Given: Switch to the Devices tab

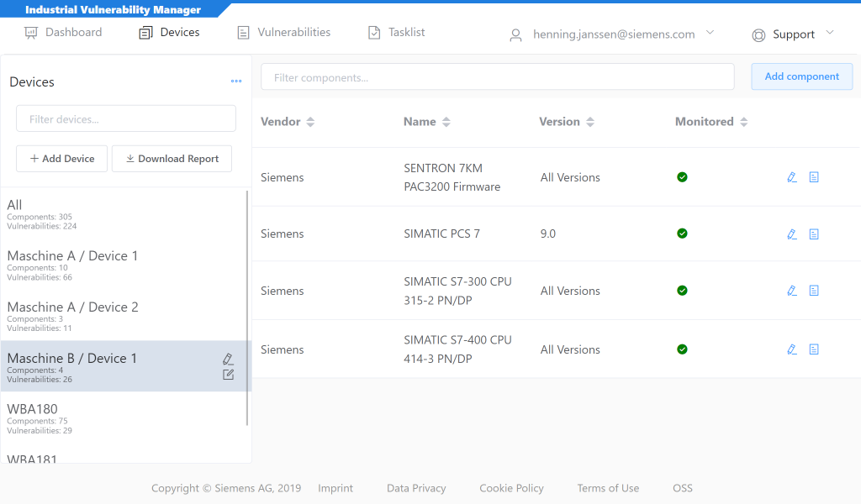Looking at the screenshot, I should [169, 33].
